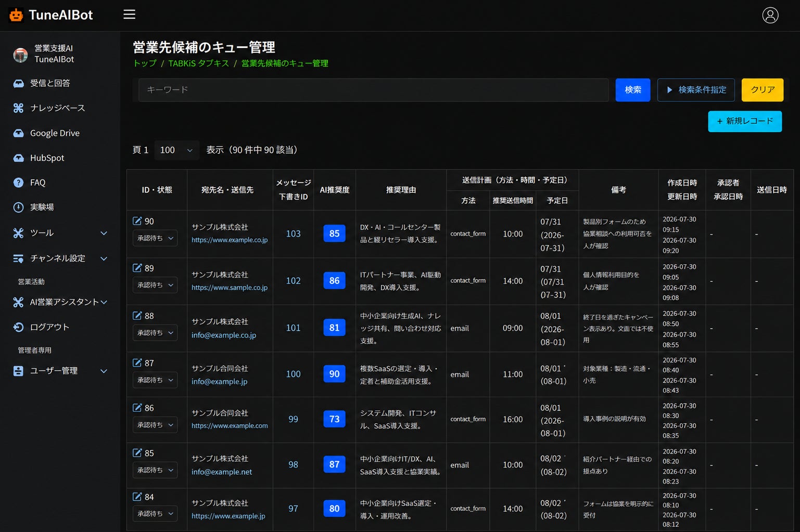This screenshot has width=800, height=532.
Task: Click the AI営業アシスタント sidebar icon
Action: pyautogui.click(x=18, y=302)
